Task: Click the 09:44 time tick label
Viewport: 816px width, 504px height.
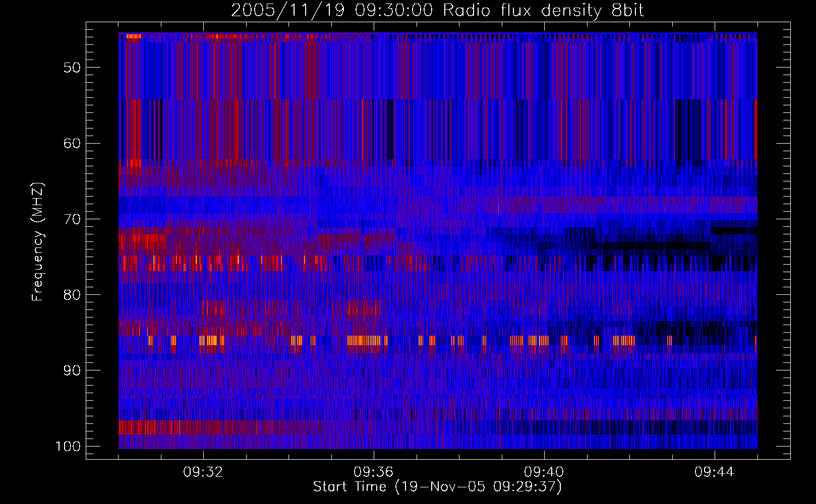Action: click(x=715, y=472)
